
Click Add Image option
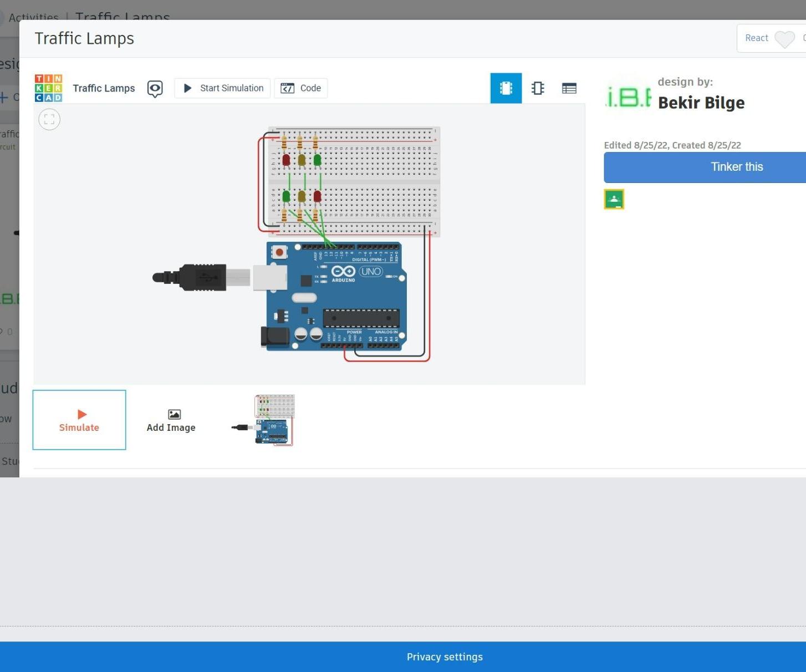pos(171,420)
